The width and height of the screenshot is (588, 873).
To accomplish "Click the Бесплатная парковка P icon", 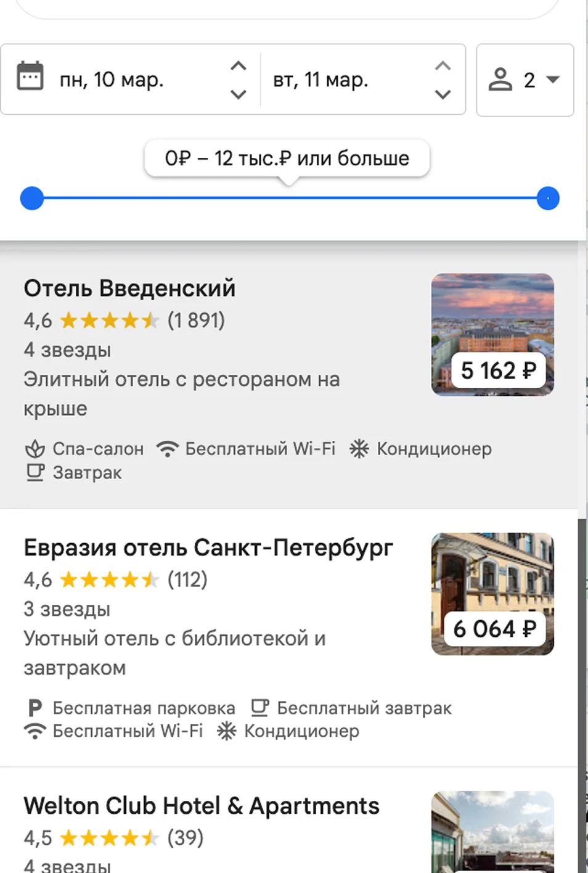I will 35,708.
